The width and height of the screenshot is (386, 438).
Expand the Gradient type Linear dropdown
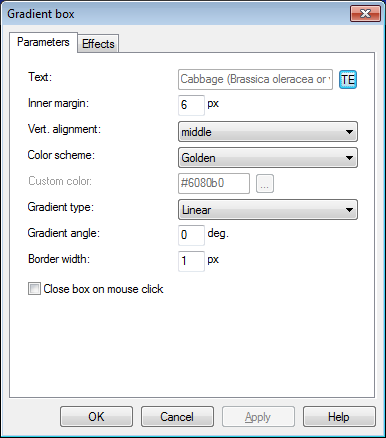coord(268,210)
